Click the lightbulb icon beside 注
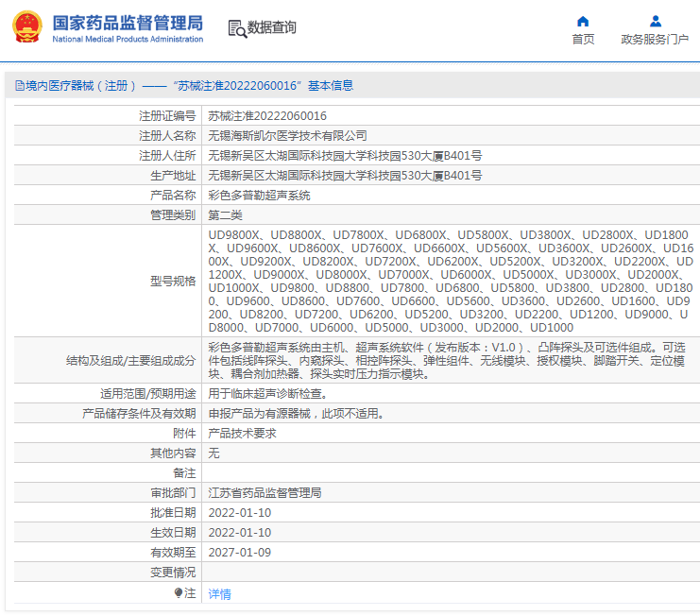Viewport: 700px width, 616px height. (x=179, y=592)
